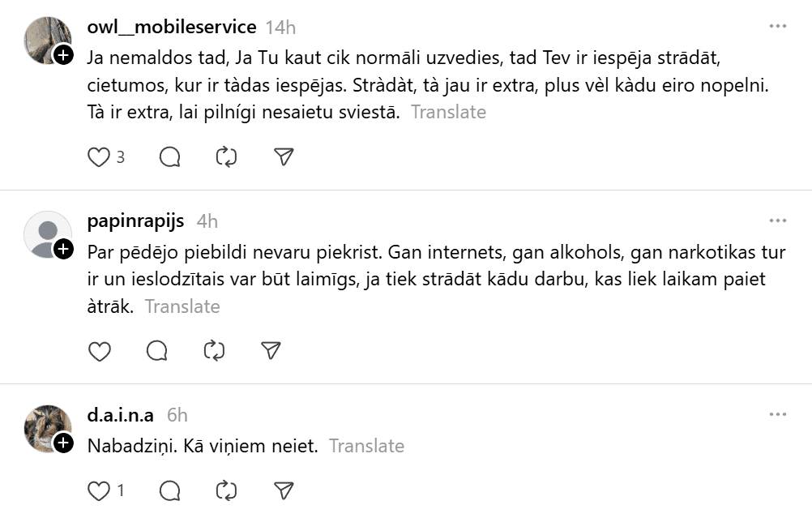Like d.a.i.n.a's comment
The width and height of the screenshot is (812, 518).
(99, 490)
